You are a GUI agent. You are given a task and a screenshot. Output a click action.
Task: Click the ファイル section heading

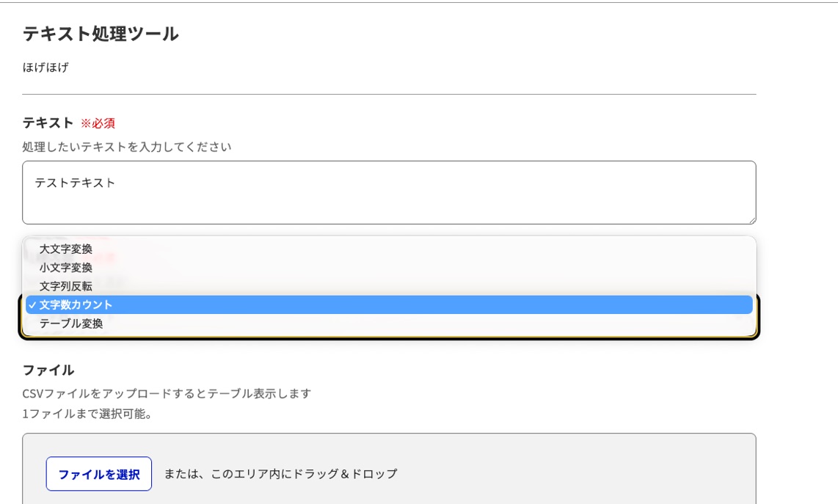click(x=48, y=370)
